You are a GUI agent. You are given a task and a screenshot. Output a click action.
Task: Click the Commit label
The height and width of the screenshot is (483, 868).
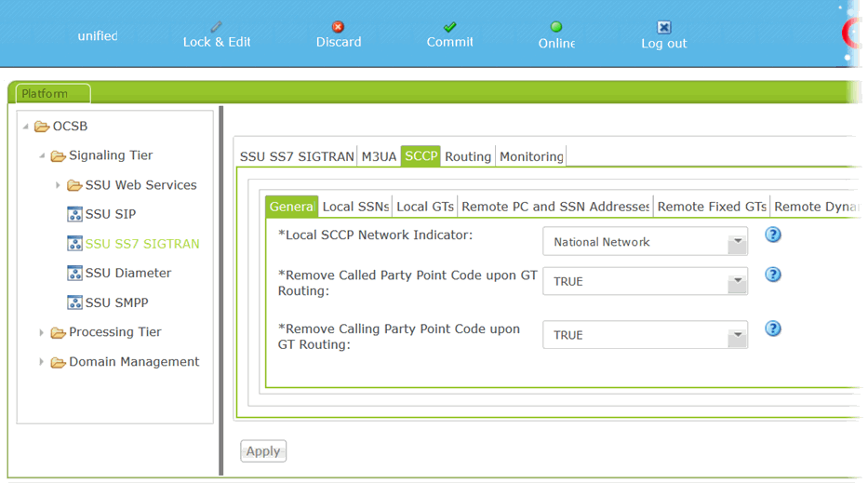[449, 42]
